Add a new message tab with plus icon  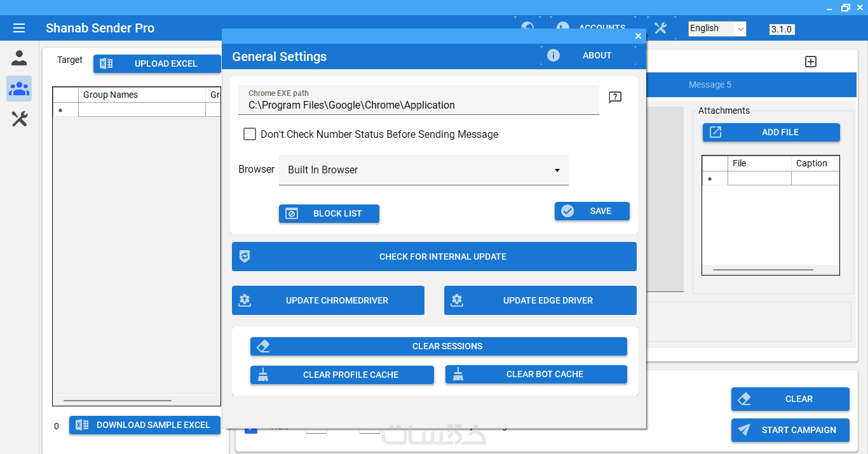click(810, 62)
